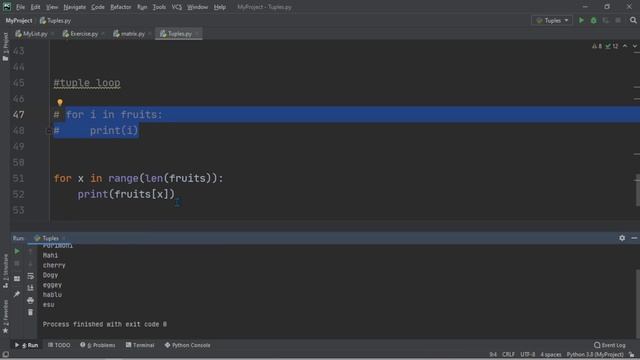Viewport: 640px width, 360px height.
Task: Open the TODO tool window button
Action: point(59,345)
